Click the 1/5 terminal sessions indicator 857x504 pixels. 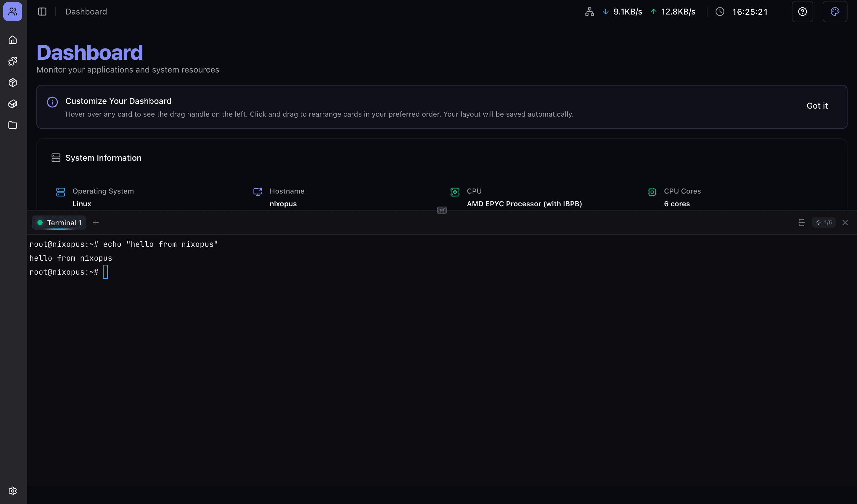pyautogui.click(x=824, y=223)
